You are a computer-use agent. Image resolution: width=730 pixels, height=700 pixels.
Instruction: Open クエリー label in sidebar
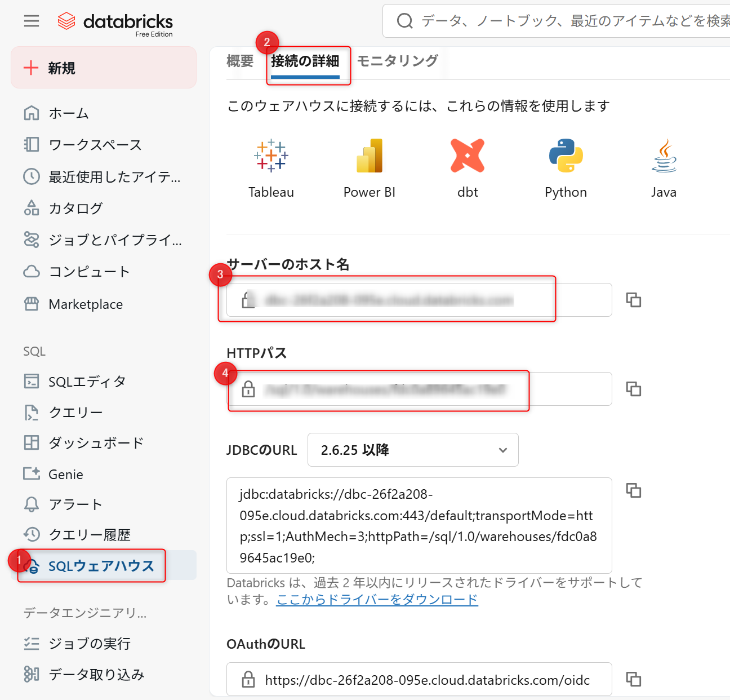(75, 413)
